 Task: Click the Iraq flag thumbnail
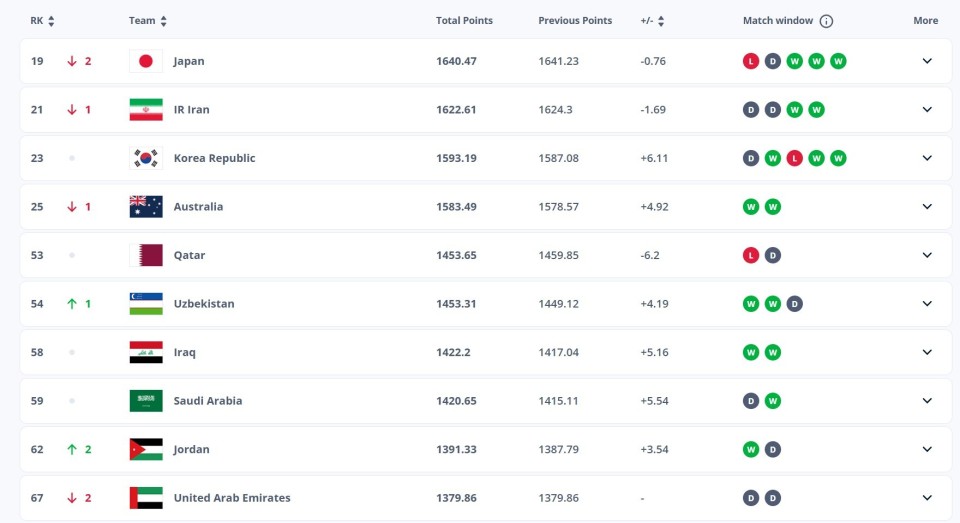pyautogui.click(x=146, y=352)
